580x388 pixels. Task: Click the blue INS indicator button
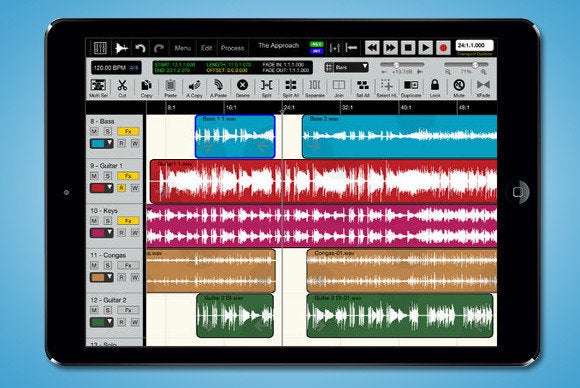tap(317, 51)
